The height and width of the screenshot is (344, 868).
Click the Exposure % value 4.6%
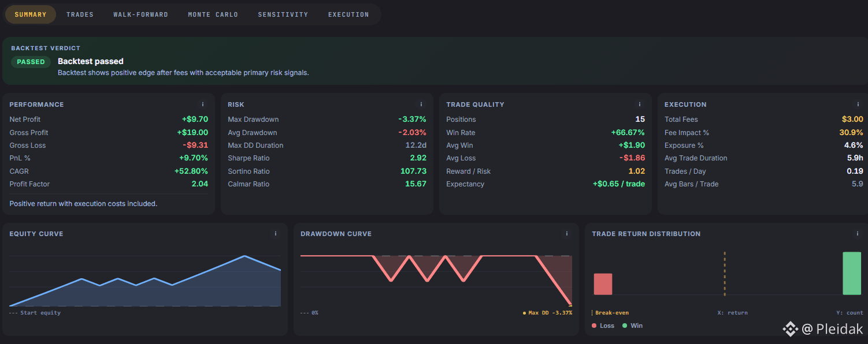pos(854,145)
